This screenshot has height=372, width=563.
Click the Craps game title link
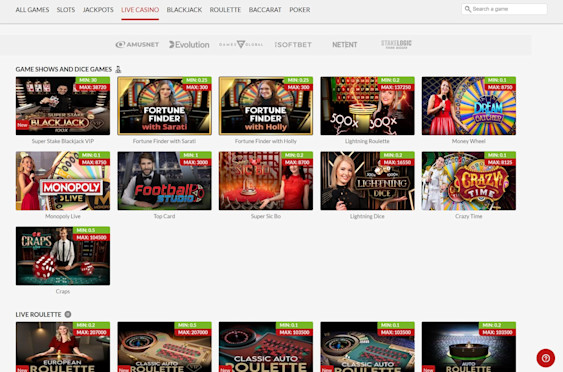click(x=63, y=291)
